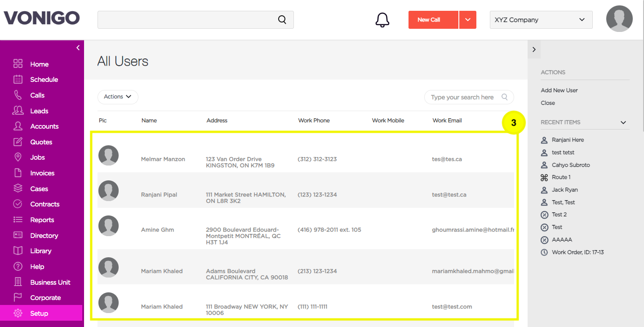Select Business Unit in the sidebar
Image resolution: width=644 pixels, height=327 pixels.
50,282
